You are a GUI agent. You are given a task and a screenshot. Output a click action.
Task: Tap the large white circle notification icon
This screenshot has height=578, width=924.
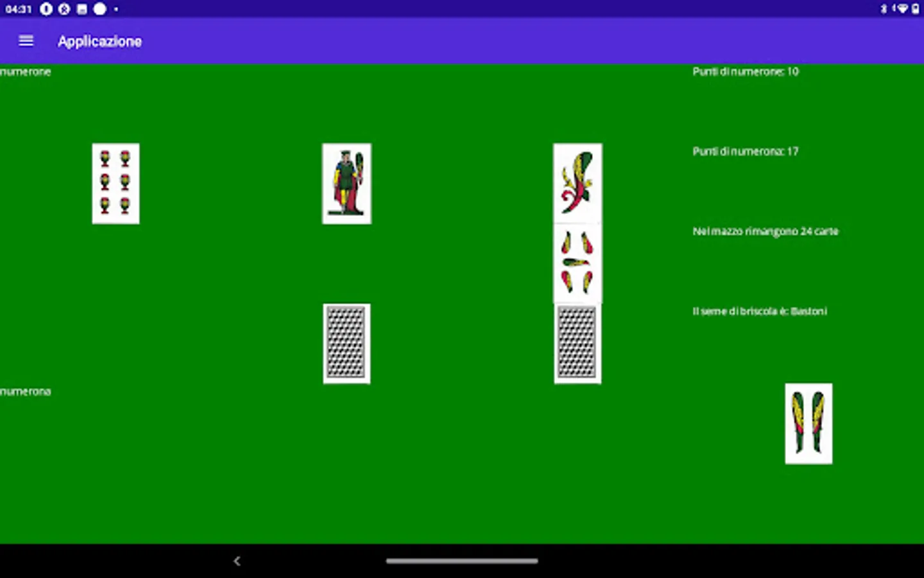point(99,9)
